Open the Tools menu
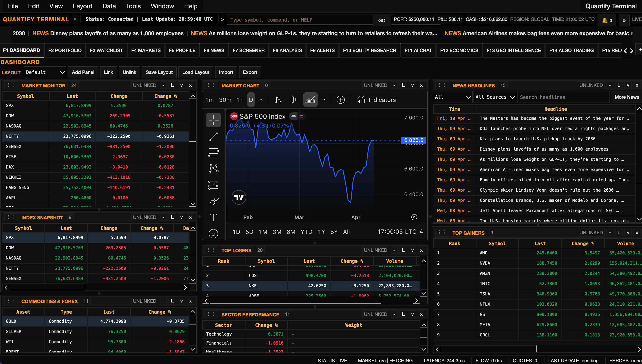The width and height of the screenshot is (642, 364). [x=133, y=6]
